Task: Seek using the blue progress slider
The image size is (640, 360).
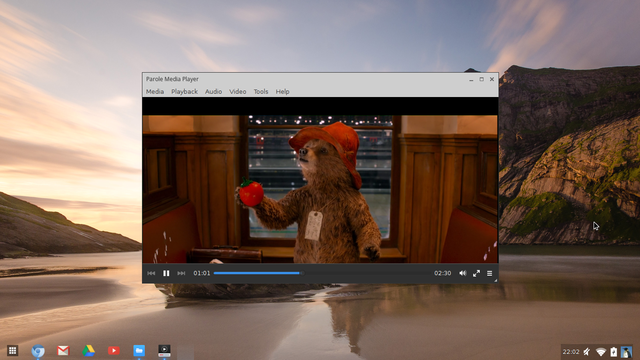Action: tap(258, 273)
